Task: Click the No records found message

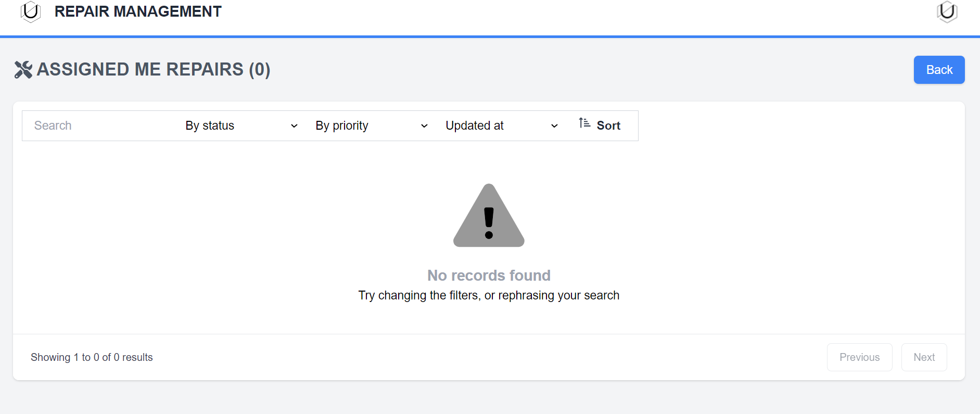Action: pyautogui.click(x=489, y=275)
